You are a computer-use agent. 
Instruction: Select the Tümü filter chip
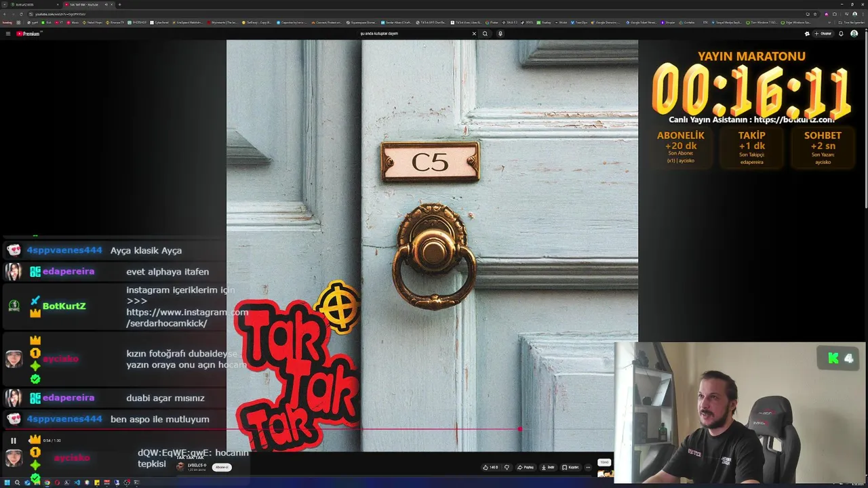point(604,462)
